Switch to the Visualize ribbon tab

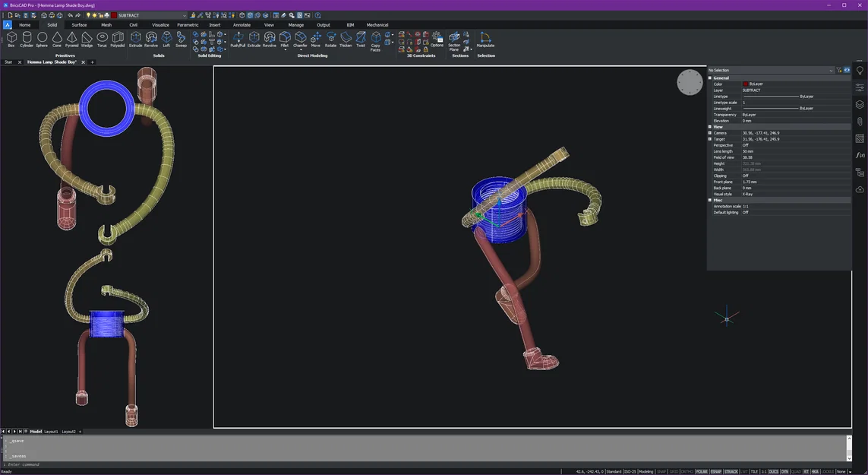point(160,25)
